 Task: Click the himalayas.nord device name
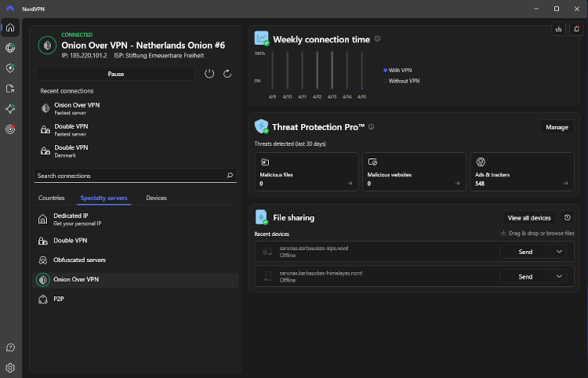tap(321, 273)
